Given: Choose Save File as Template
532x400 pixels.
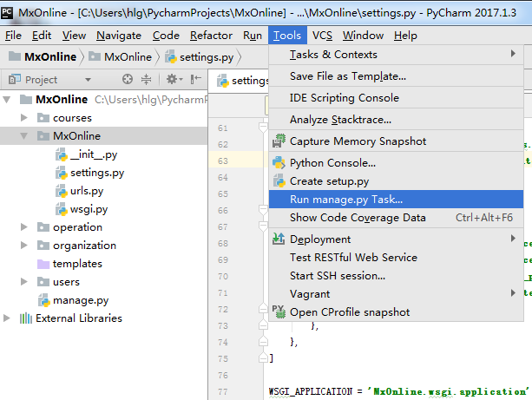Looking at the screenshot, I should pyautogui.click(x=396, y=76).
